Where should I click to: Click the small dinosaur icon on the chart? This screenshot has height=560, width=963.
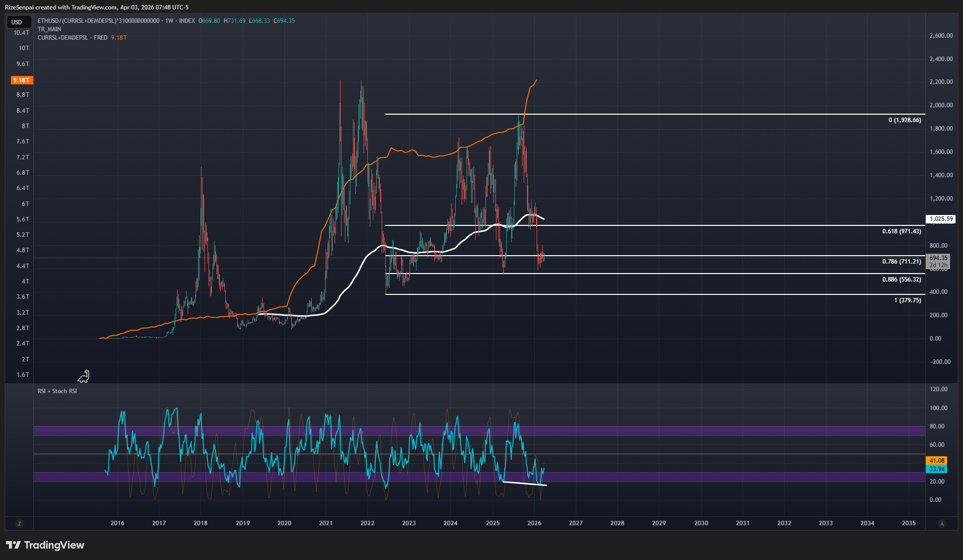[83, 377]
